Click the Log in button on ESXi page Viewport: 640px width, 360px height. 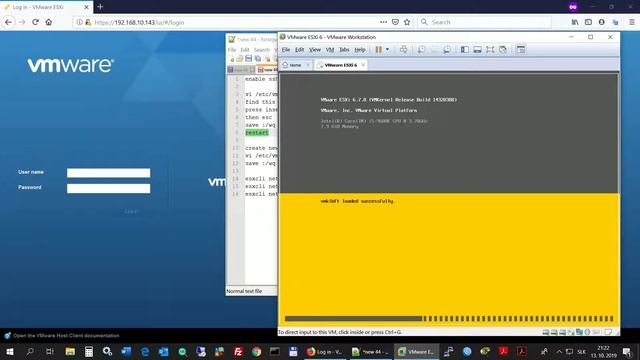tap(131, 211)
